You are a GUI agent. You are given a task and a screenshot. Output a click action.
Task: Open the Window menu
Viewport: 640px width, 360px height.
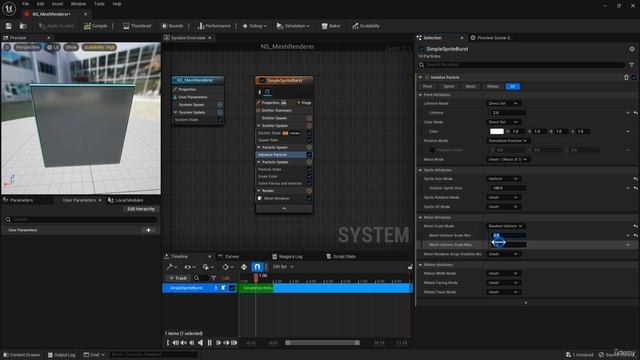click(78, 4)
